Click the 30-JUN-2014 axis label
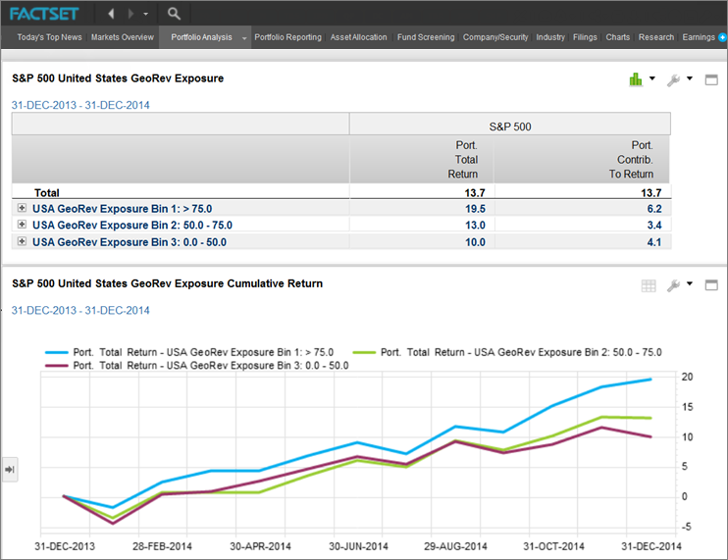The image size is (728, 560). click(358, 546)
